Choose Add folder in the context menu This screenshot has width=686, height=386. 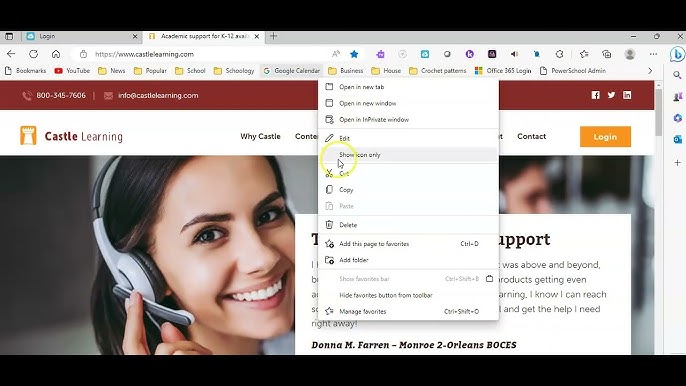click(x=408, y=260)
